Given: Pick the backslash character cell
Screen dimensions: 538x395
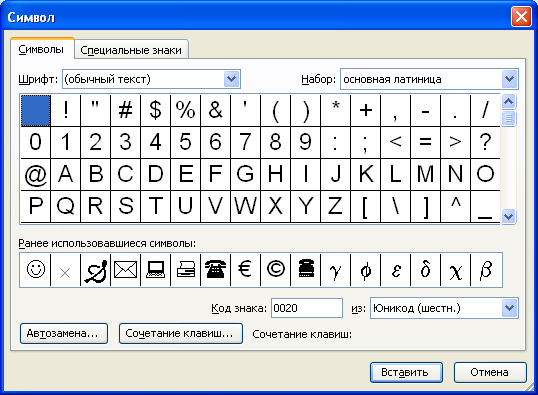Looking at the screenshot, I should [395, 207].
